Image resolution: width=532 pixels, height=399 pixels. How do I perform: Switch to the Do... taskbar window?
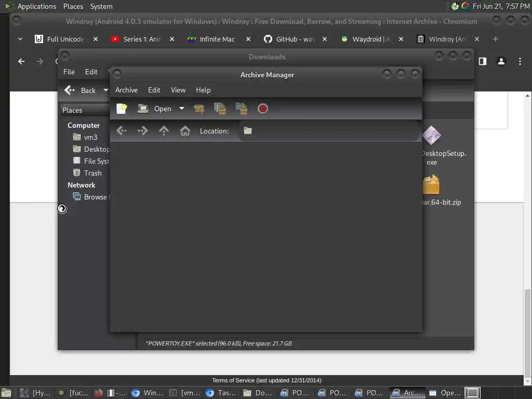(x=258, y=393)
